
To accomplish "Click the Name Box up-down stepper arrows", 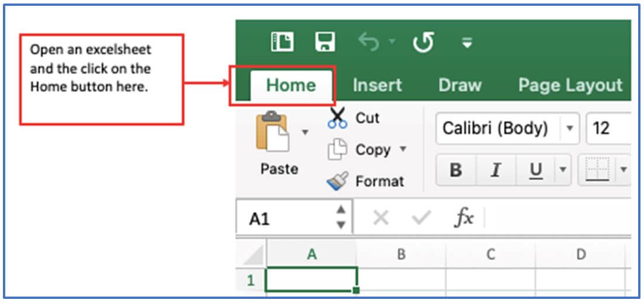I will 341,217.
